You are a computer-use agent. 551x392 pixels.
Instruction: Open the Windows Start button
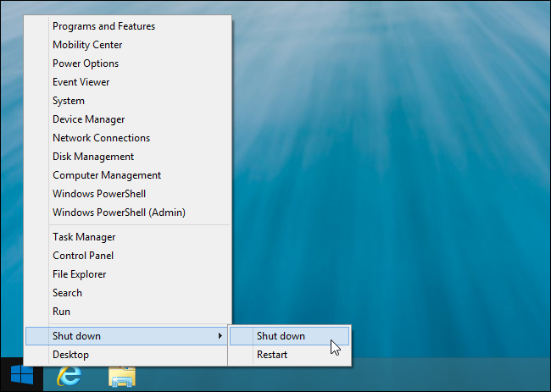click(22, 374)
